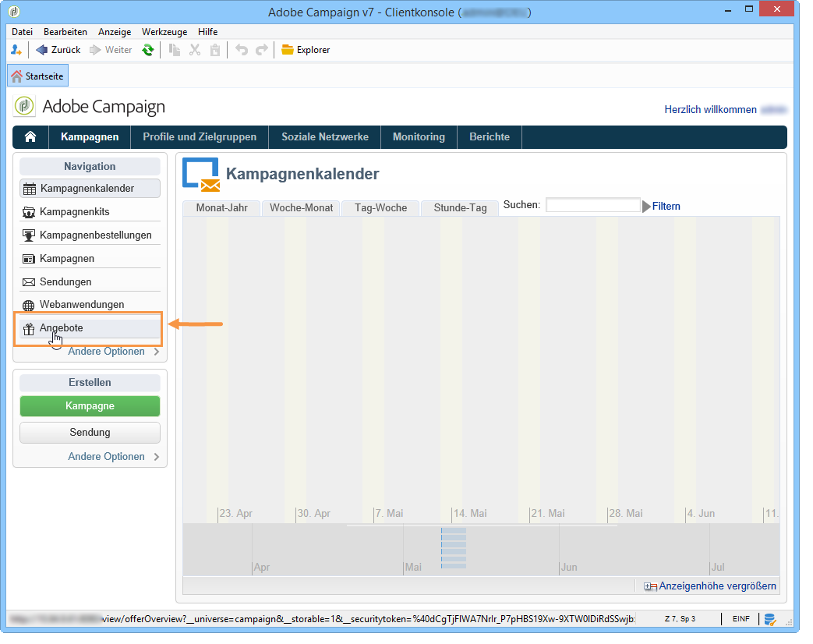Switch to the Kampagnen section
813x644 pixels.
(90, 137)
